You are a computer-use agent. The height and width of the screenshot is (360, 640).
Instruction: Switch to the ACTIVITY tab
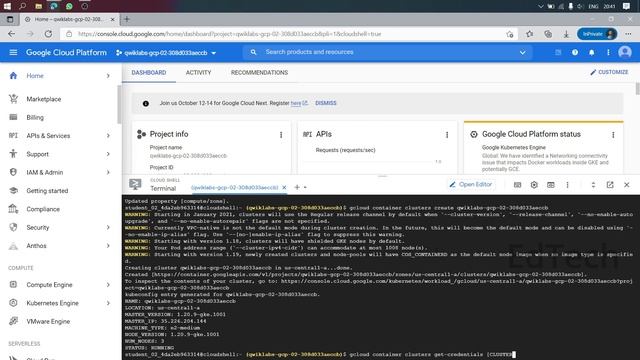click(x=198, y=73)
